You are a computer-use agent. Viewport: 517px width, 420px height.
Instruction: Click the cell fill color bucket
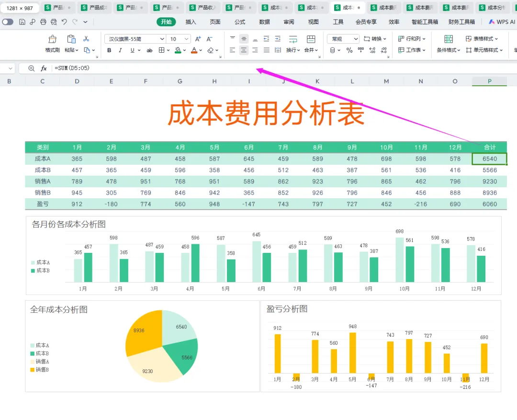point(178,50)
